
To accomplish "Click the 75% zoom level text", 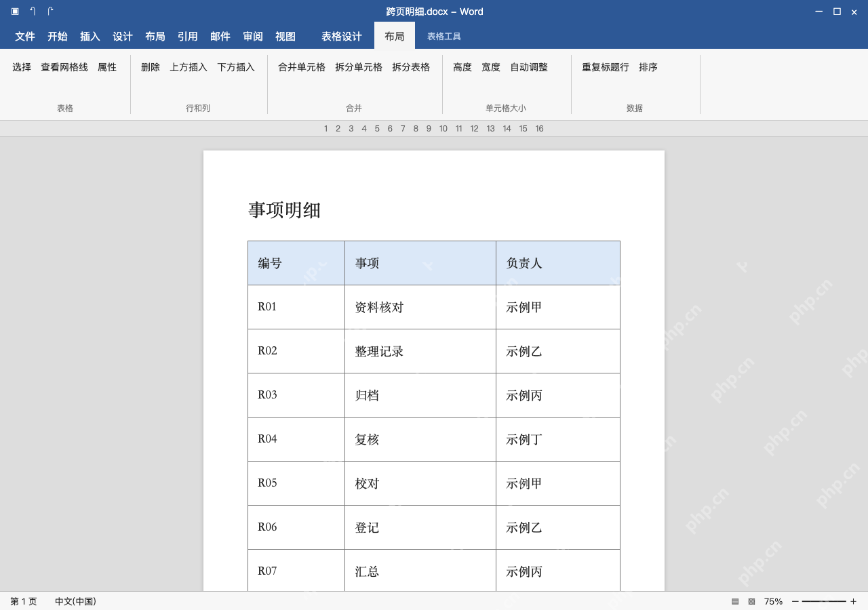I will point(773,601).
